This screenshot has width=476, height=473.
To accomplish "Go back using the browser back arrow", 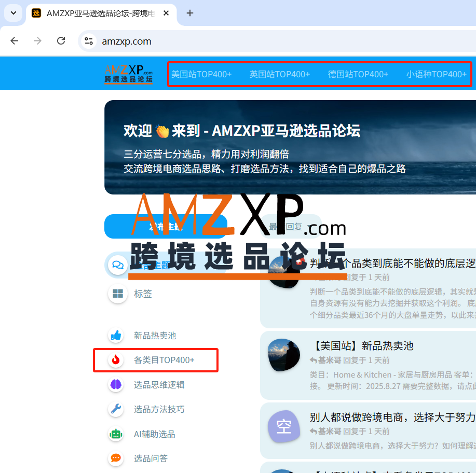I will [x=15, y=41].
